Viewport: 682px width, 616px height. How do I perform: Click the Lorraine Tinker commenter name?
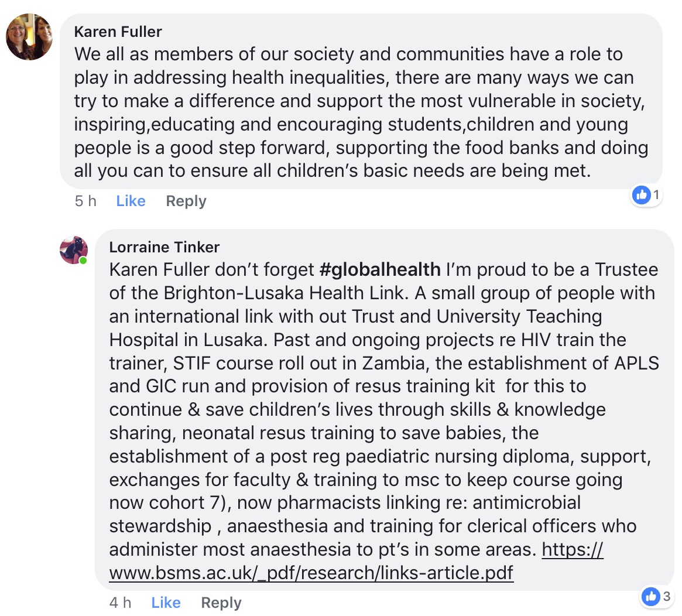[x=164, y=247]
